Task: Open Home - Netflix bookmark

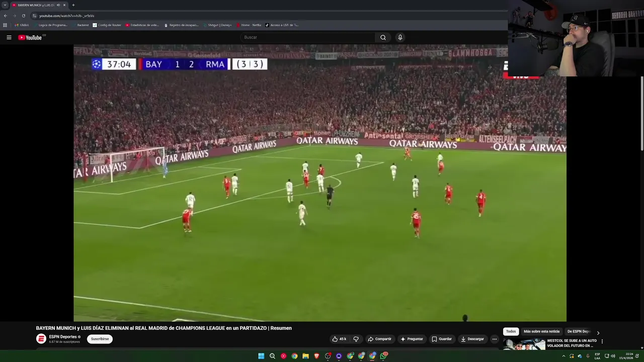Action: (249, 25)
